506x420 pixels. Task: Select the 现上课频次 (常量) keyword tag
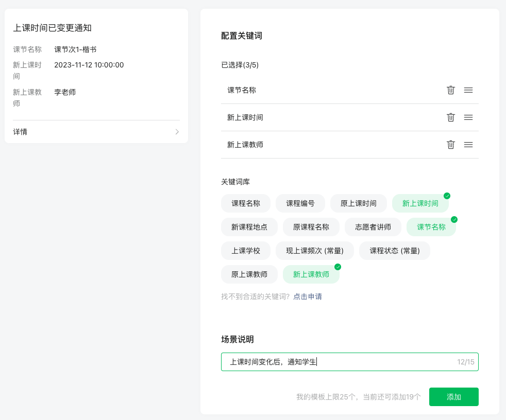click(x=315, y=251)
